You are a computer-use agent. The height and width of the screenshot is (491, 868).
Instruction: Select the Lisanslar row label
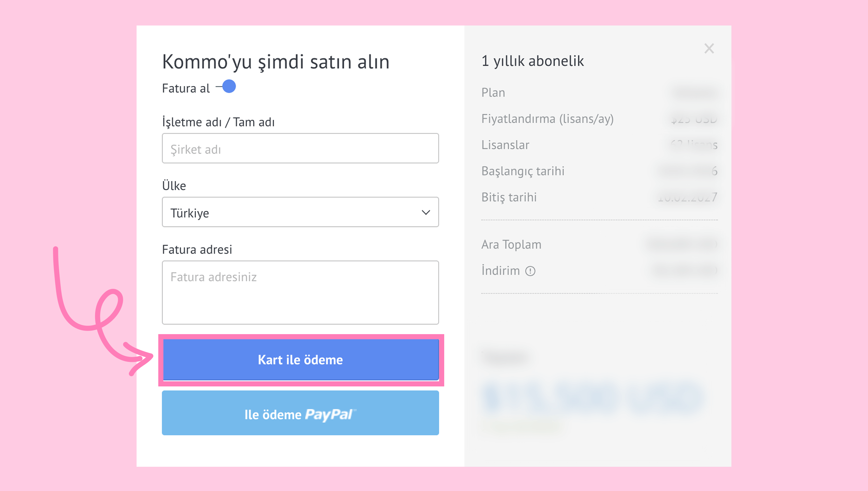[x=505, y=145]
